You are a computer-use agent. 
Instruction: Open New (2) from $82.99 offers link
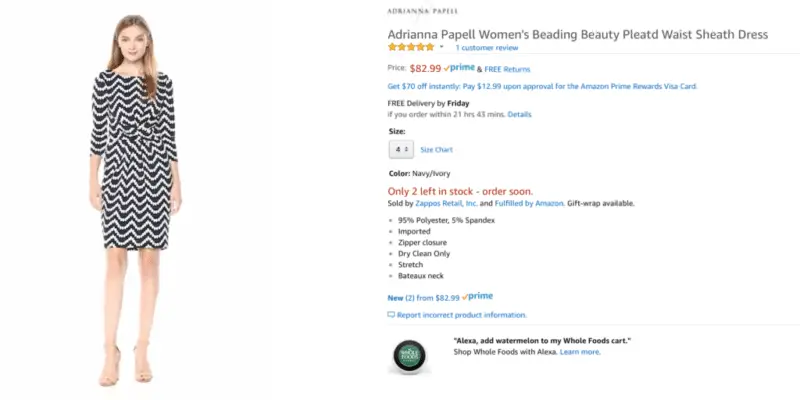click(423, 298)
